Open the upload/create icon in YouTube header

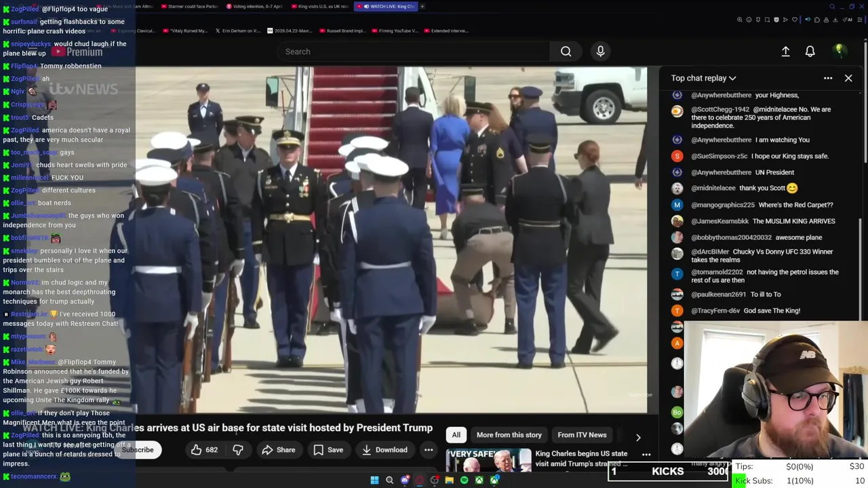[785, 52]
